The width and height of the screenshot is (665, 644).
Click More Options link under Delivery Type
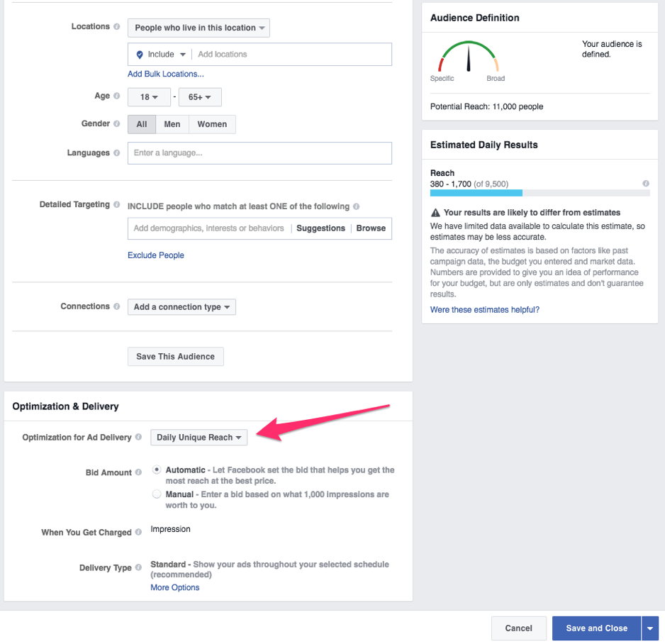coord(174,587)
